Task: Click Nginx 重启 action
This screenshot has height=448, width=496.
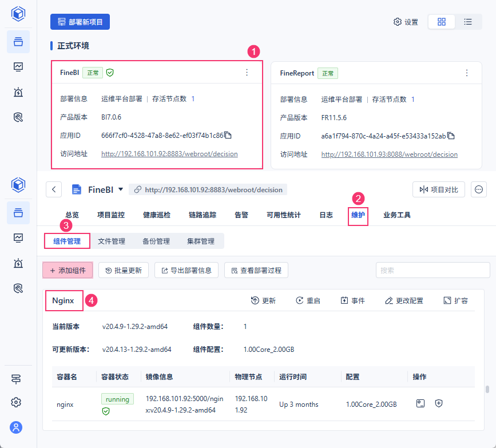Action: coord(308,300)
